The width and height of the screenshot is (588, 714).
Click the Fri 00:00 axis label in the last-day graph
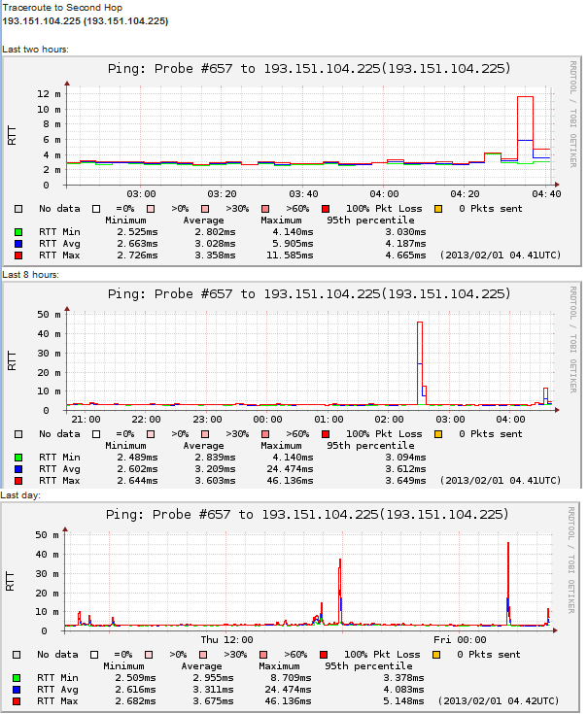(x=460, y=640)
